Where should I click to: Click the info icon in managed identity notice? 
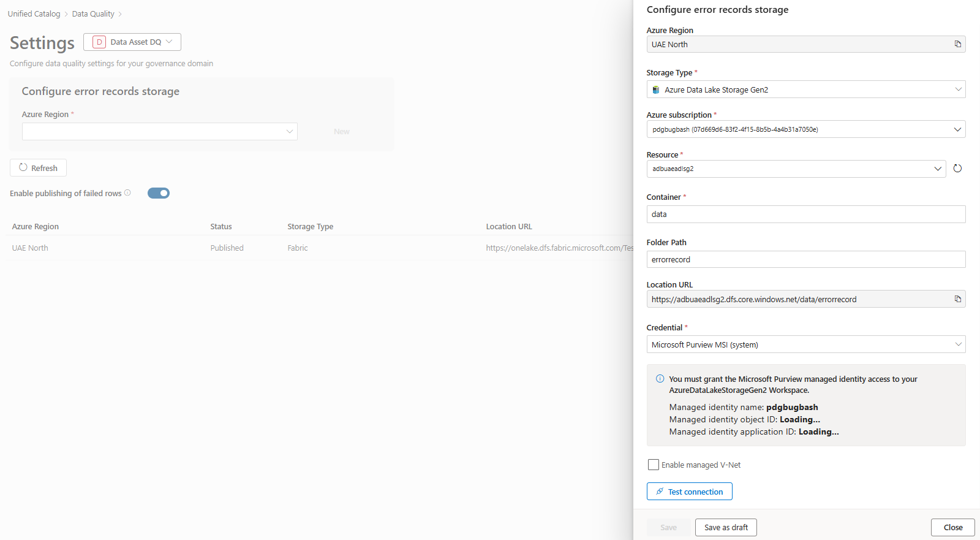click(660, 379)
